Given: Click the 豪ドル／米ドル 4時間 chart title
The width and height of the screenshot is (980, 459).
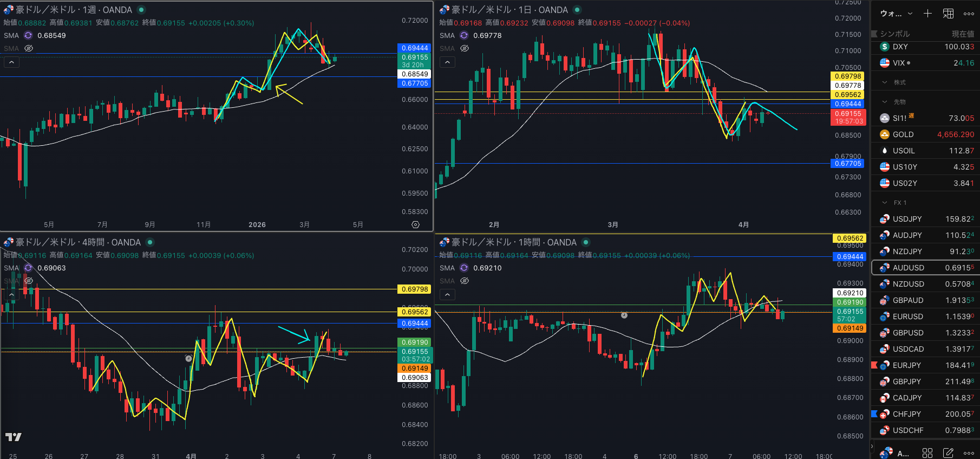Looking at the screenshot, I should (x=79, y=242).
